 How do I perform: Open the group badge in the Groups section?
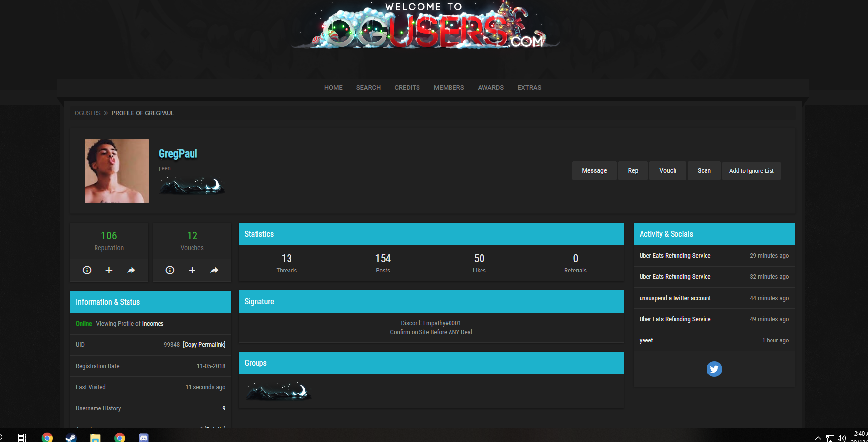coord(279,391)
